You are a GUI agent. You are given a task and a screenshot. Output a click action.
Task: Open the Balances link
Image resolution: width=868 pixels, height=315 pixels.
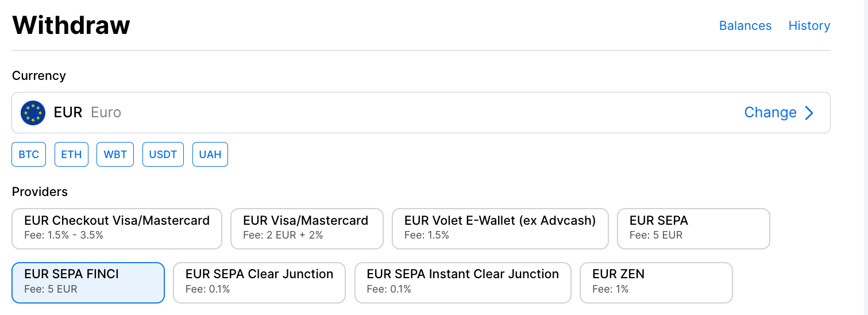click(745, 26)
